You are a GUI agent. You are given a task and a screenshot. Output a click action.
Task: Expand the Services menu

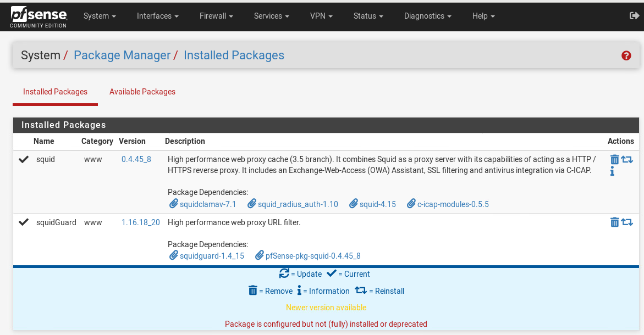(x=272, y=16)
